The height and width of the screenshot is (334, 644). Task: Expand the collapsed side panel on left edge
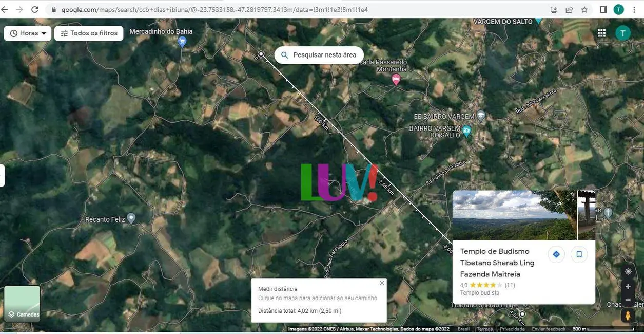(x=2, y=175)
